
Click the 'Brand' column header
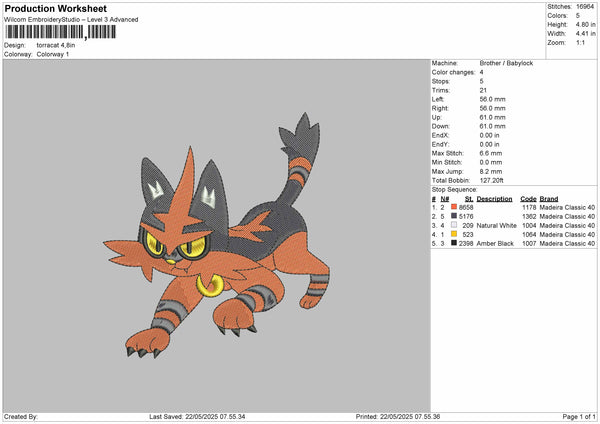tap(549, 199)
